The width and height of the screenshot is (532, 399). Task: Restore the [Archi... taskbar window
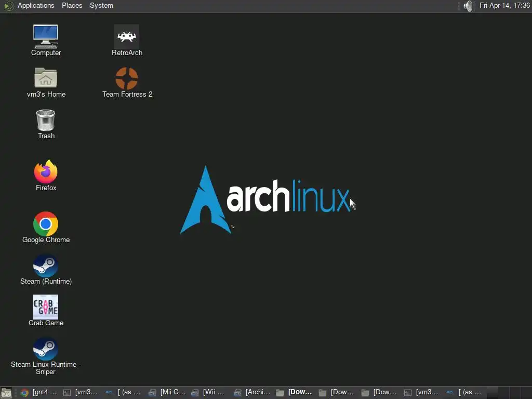tap(253, 393)
